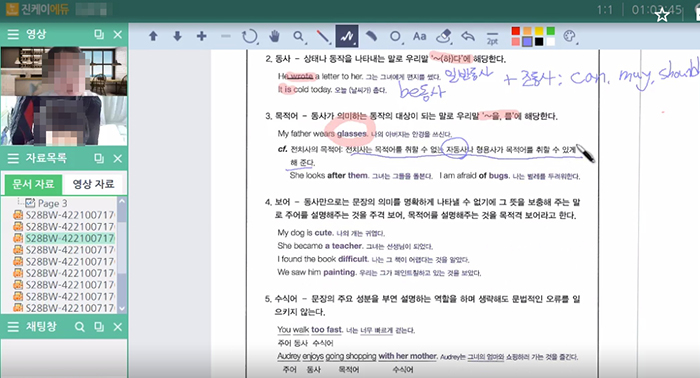700x378 pixels.
Task: Collapse the 영상 panel via hamburger menu
Action: [x=13, y=34]
